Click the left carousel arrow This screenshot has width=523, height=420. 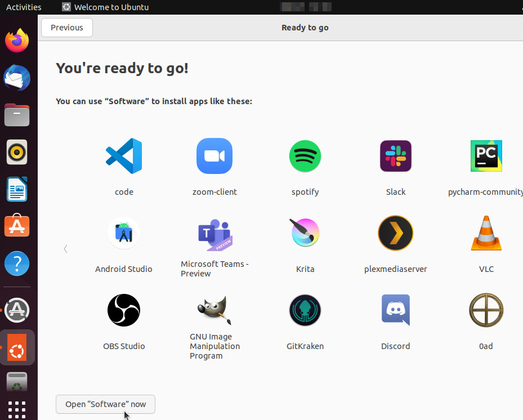click(66, 249)
